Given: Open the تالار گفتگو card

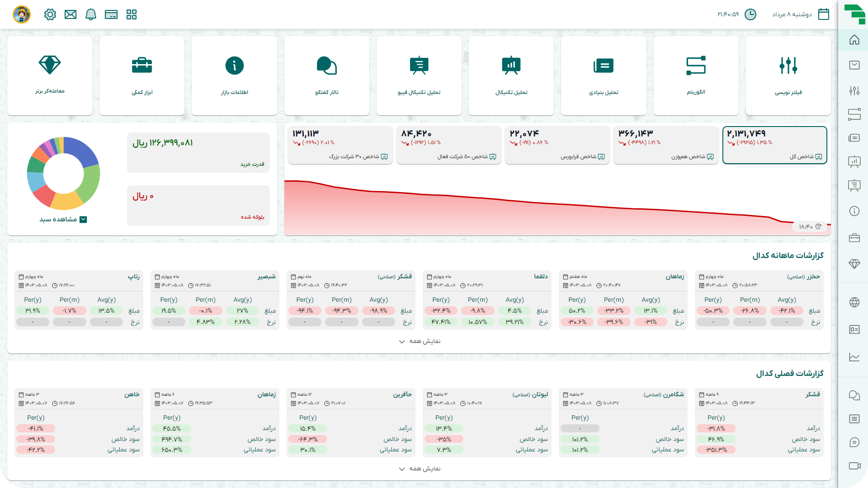Looking at the screenshot, I should (x=327, y=75).
